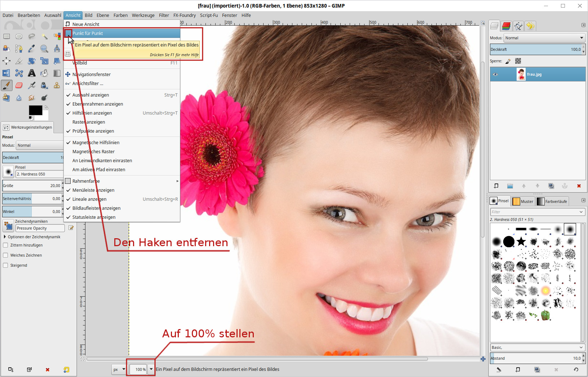Hide the frau.jpg layer via eye icon

click(495, 74)
